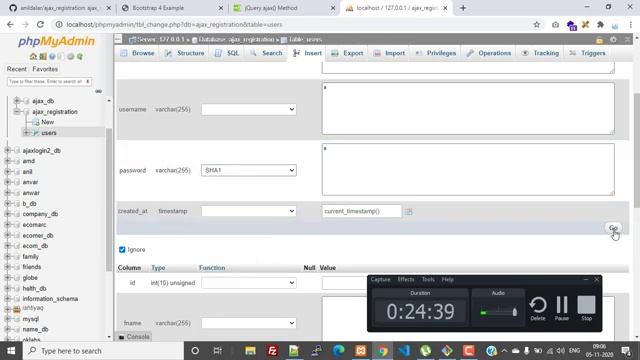Viewport: 640px width, 360px height.
Task: Open the notification center icon
Action: 626,351
